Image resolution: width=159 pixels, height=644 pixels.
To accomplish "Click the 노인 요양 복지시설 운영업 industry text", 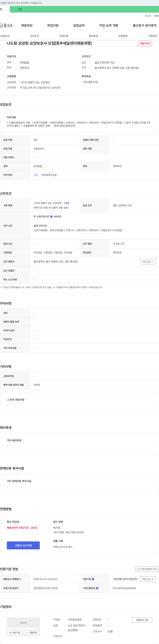I will [77, 628].
